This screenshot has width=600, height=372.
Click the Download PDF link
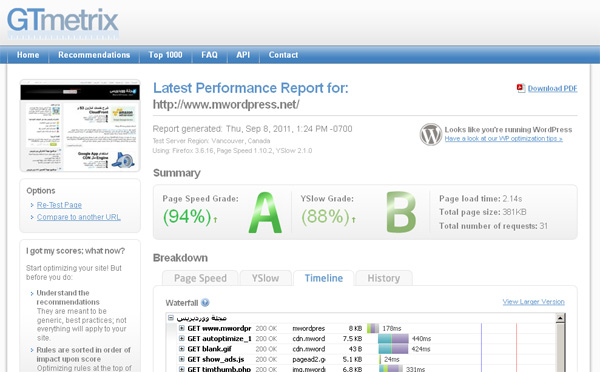click(552, 88)
